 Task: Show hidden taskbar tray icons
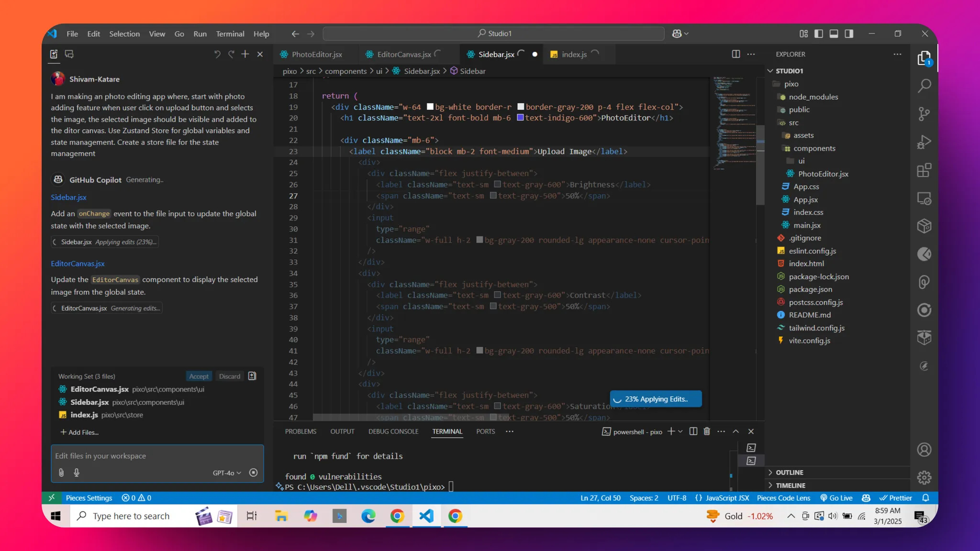(791, 516)
